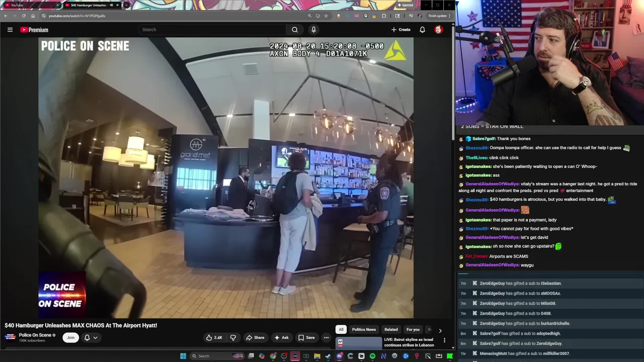This screenshot has width=644, height=362.
Task: Reload the page in Chrome
Action: click(24, 16)
